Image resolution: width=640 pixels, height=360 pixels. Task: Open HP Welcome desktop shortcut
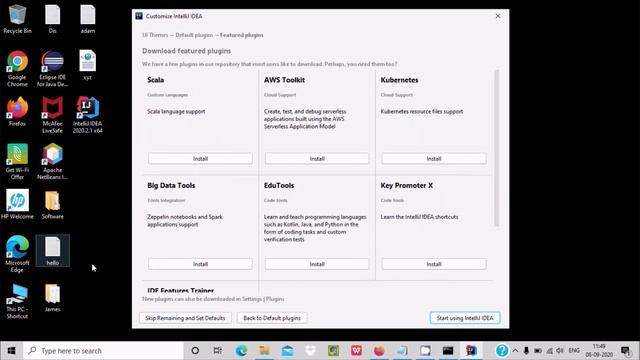(17, 204)
